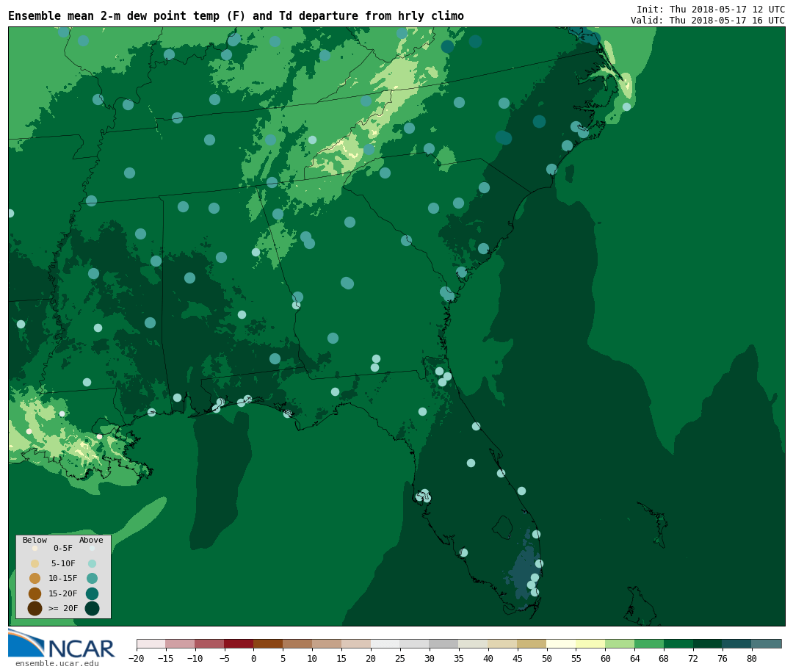Pick the 10 to 15 tan colorbar swatch
This screenshot has width=793, height=672.
(327, 644)
